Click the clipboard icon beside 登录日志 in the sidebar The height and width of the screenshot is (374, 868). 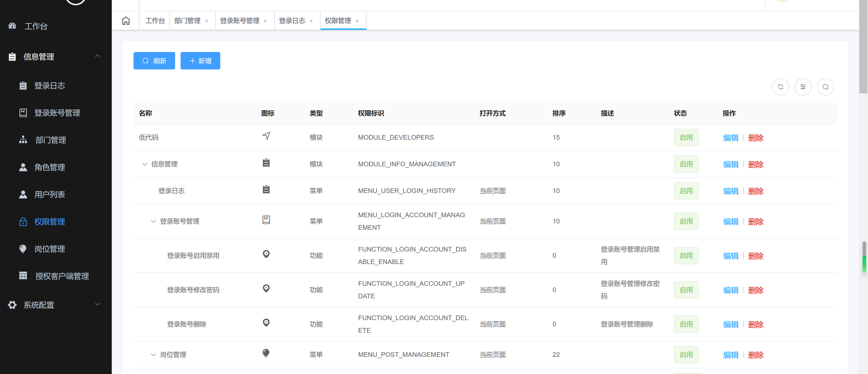point(23,86)
